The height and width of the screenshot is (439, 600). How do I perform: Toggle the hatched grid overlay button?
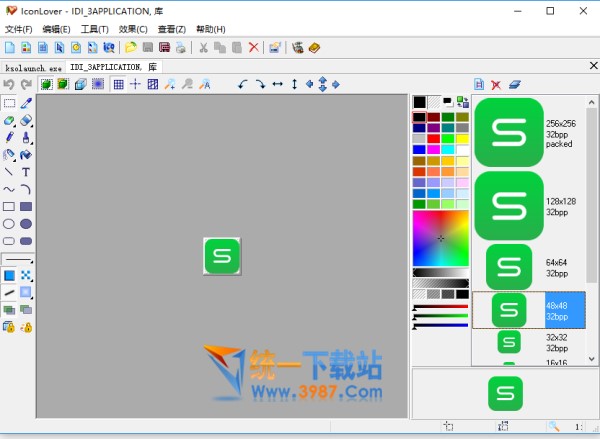pos(153,84)
